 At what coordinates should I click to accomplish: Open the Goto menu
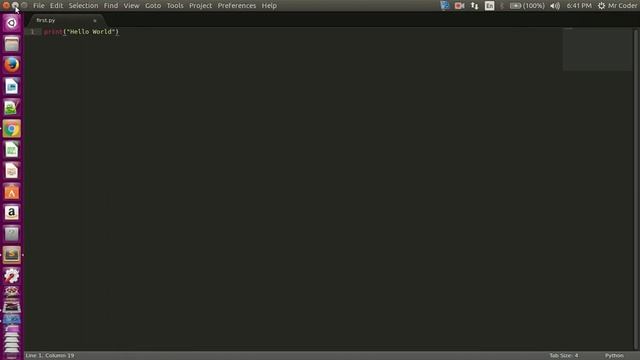point(153,6)
